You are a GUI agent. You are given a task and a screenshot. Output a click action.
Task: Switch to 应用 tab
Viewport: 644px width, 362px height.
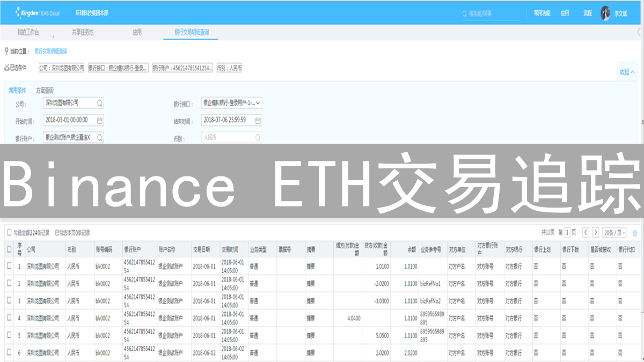pyautogui.click(x=137, y=32)
